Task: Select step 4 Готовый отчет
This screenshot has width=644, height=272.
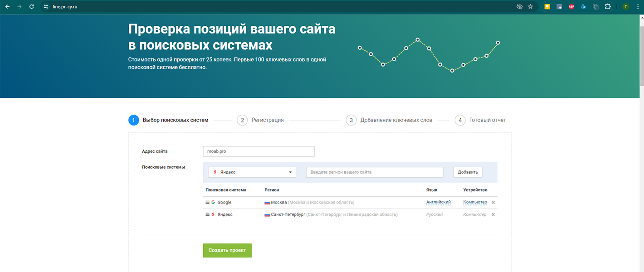Action: (x=480, y=120)
